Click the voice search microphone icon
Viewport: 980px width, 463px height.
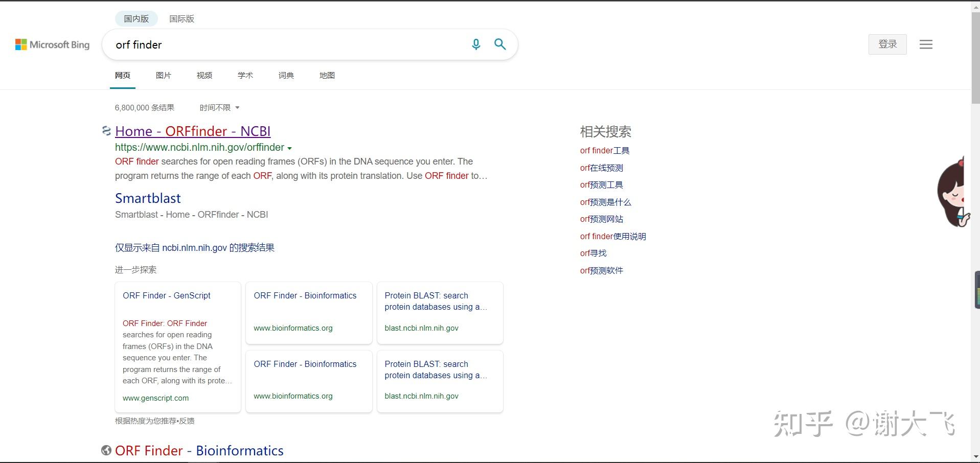[476, 44]
